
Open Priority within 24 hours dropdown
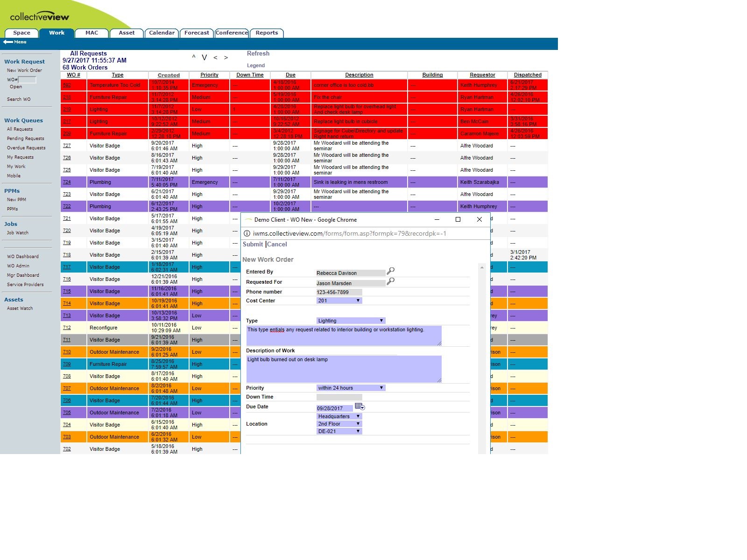(x=351, y=388)
